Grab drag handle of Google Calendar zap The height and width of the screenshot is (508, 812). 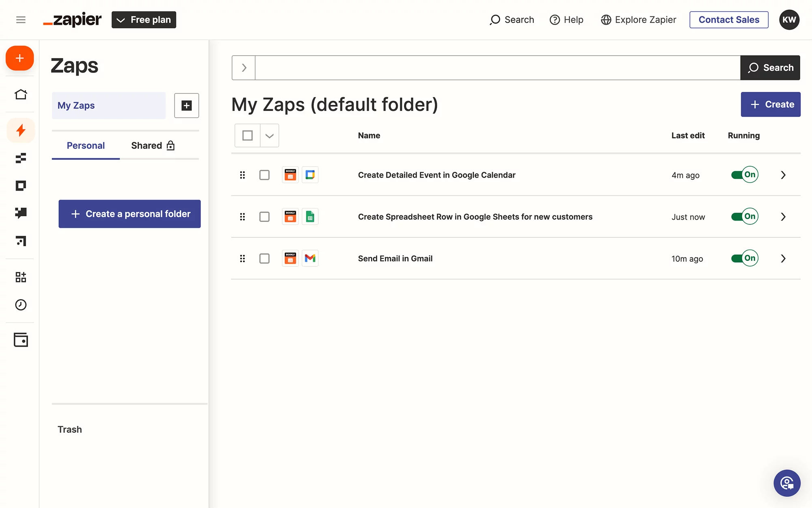[x=242, y=175]
